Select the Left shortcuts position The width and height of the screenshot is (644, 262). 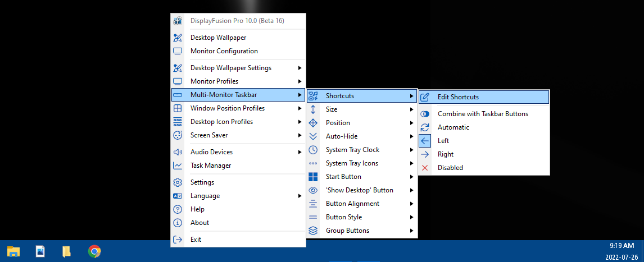pyautogui.click(x=484, y=141)
